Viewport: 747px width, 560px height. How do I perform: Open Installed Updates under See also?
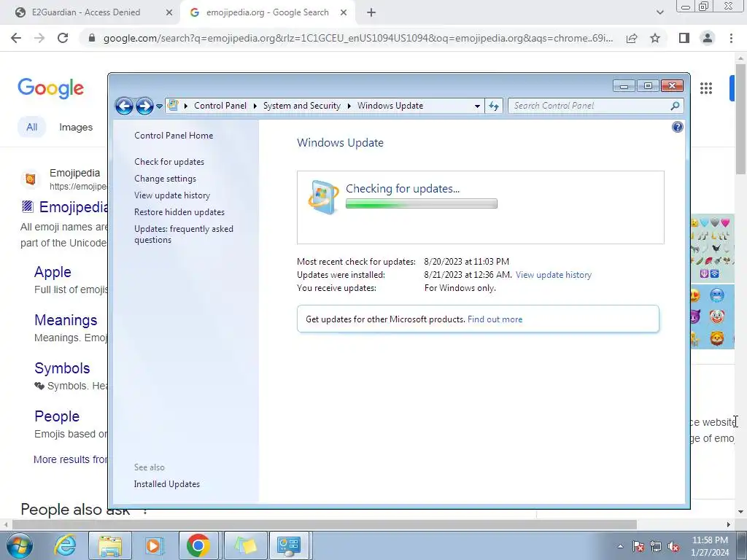(x=167, y=484)
